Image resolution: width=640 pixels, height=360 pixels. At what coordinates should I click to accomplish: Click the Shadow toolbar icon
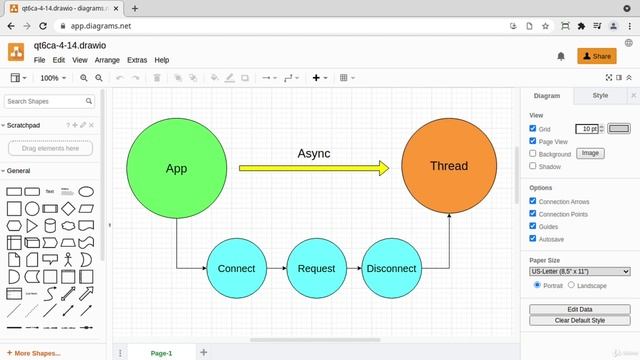[245, 78]
